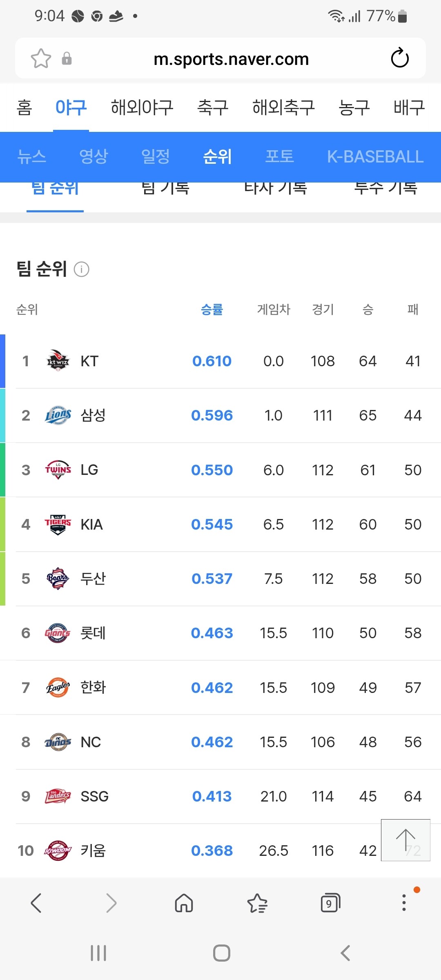Open the 뉴스 tab
The image size is (441, 980).
point(31,156)
